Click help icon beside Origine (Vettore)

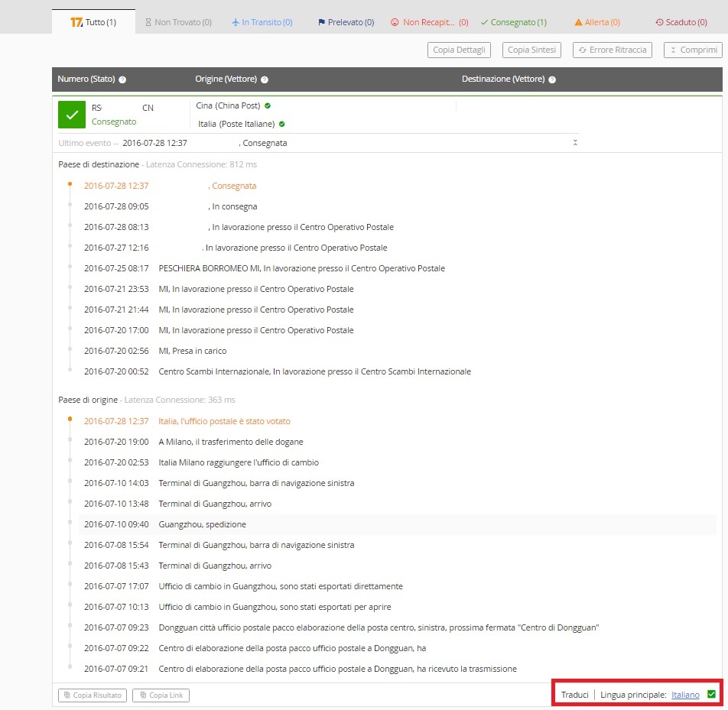265,79
